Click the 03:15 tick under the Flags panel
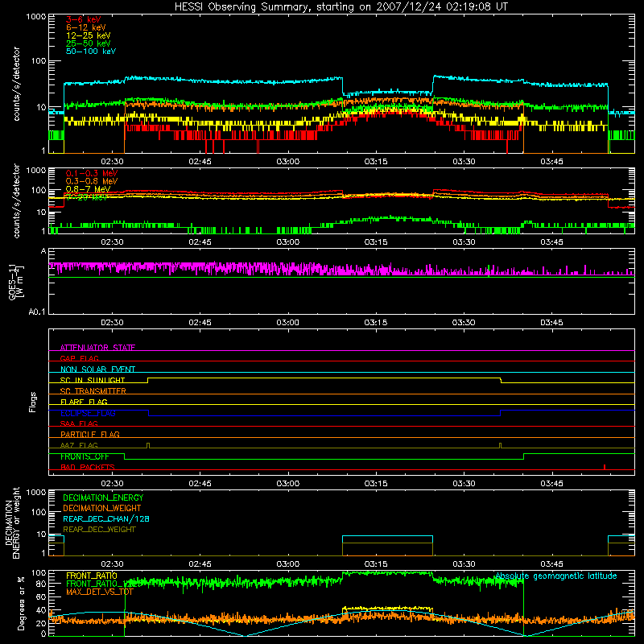Image resolution: width=644 pixels, height=644 pixels. click(x=376, y=484)
